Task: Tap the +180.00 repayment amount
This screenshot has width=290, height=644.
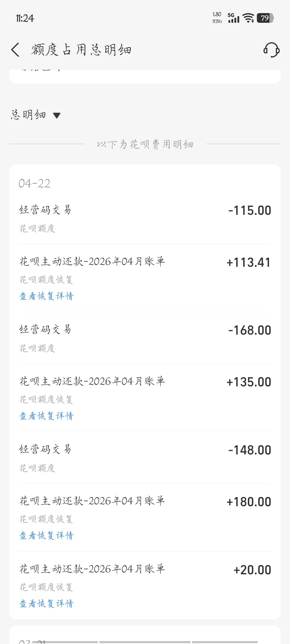Action: pyautogui.click(x=249, y=502)
